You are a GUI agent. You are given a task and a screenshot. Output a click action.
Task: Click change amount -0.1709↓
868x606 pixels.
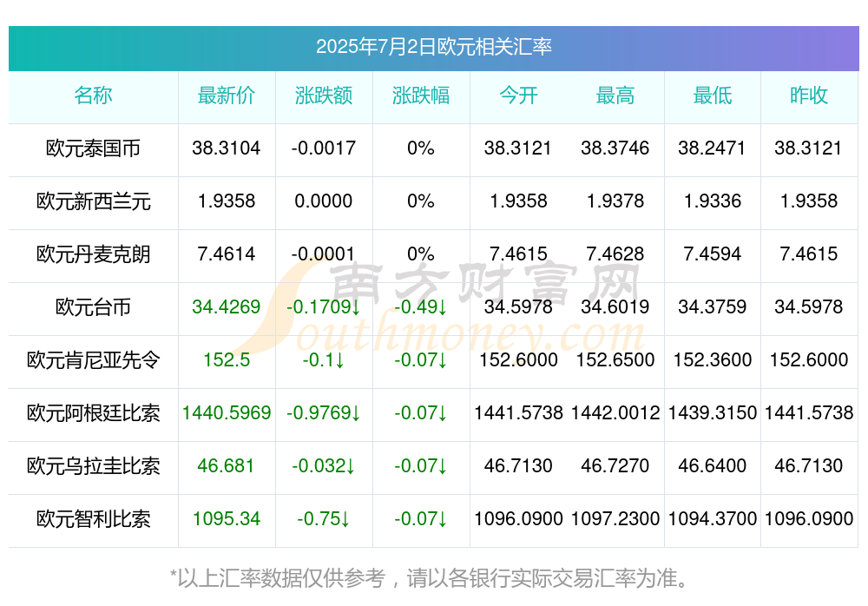coord(324,306)
